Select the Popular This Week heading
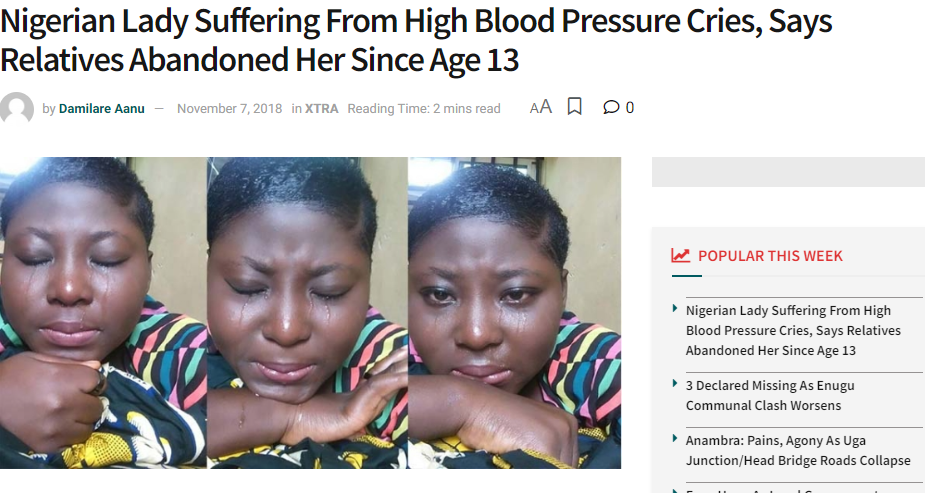Screen dimensions: 925x493 770,256
